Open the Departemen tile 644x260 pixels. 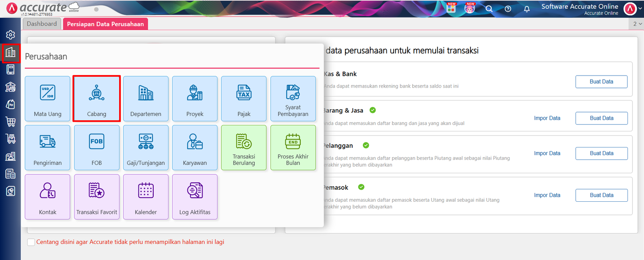point(146,98)
